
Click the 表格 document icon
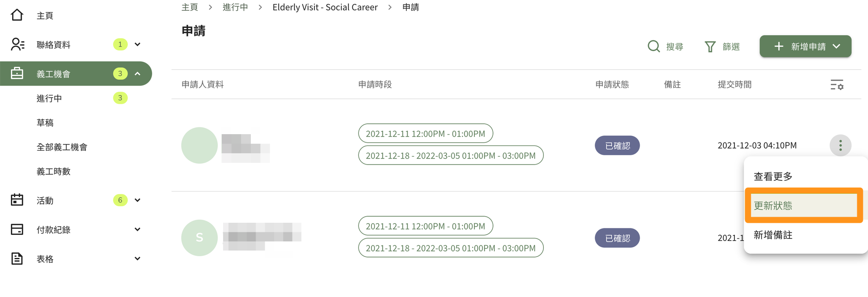(x=17, y=258)
